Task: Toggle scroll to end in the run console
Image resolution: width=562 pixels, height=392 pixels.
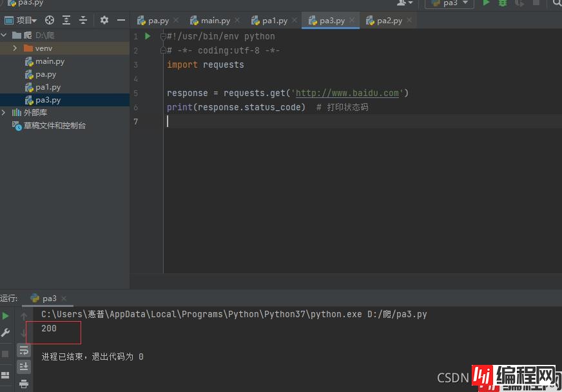Action: pyautogui.click(x=24, y=367)
